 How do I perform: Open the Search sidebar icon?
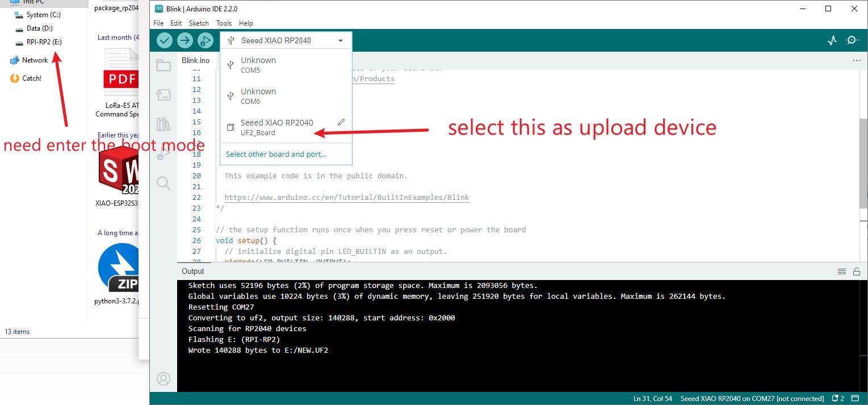tap(163, 183)
